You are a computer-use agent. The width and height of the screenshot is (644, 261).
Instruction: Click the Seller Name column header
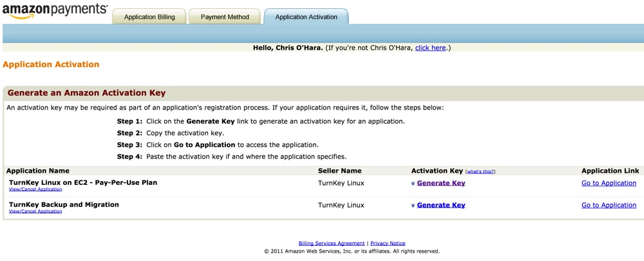click(339, 171)
